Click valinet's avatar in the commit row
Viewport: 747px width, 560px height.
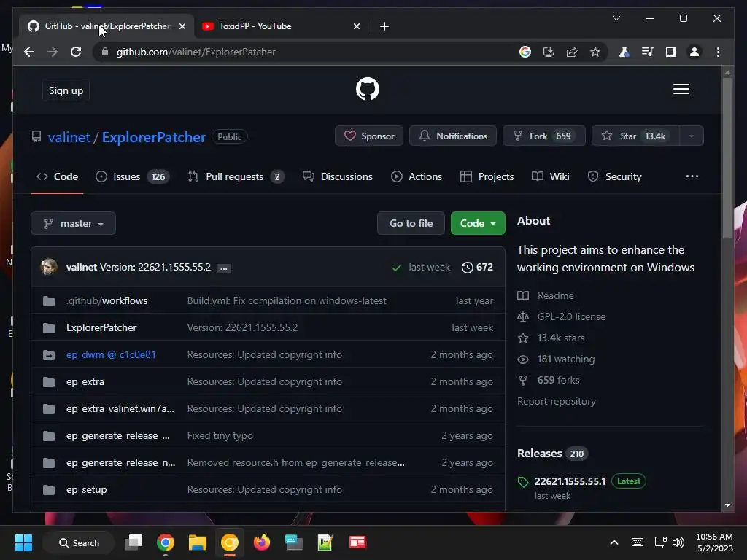click(49, 267)
